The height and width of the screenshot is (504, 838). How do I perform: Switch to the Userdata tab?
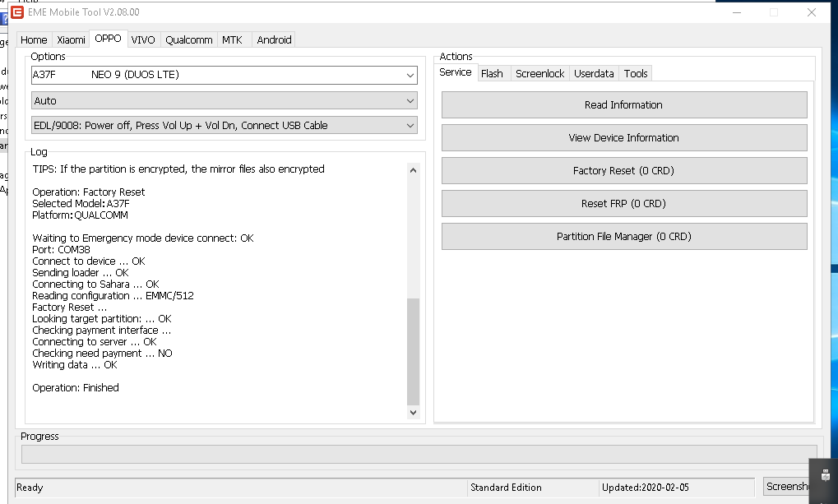pos(594,74)
